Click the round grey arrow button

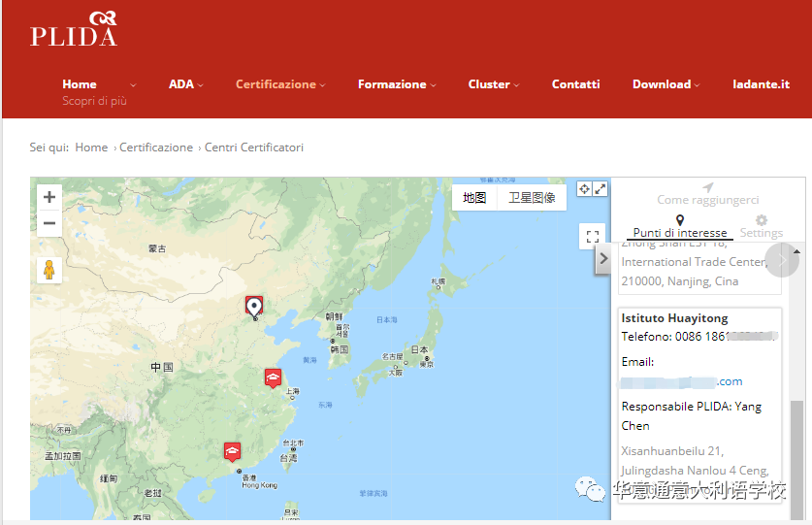coord(782,260)
